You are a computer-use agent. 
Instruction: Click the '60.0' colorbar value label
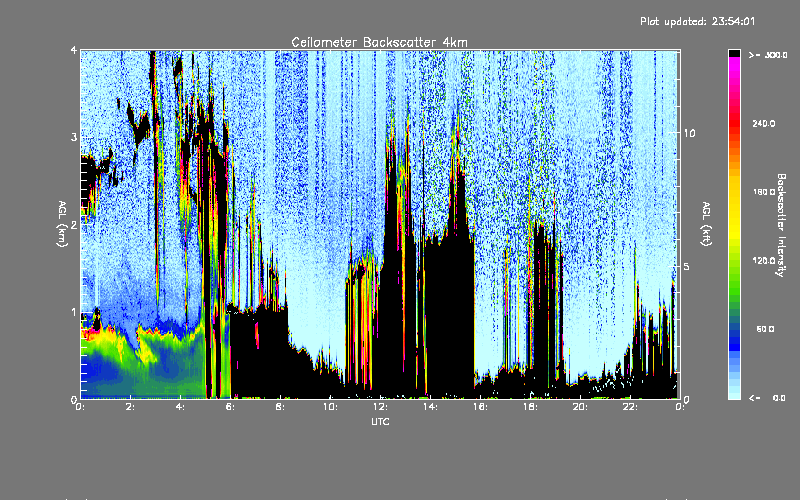765,329
